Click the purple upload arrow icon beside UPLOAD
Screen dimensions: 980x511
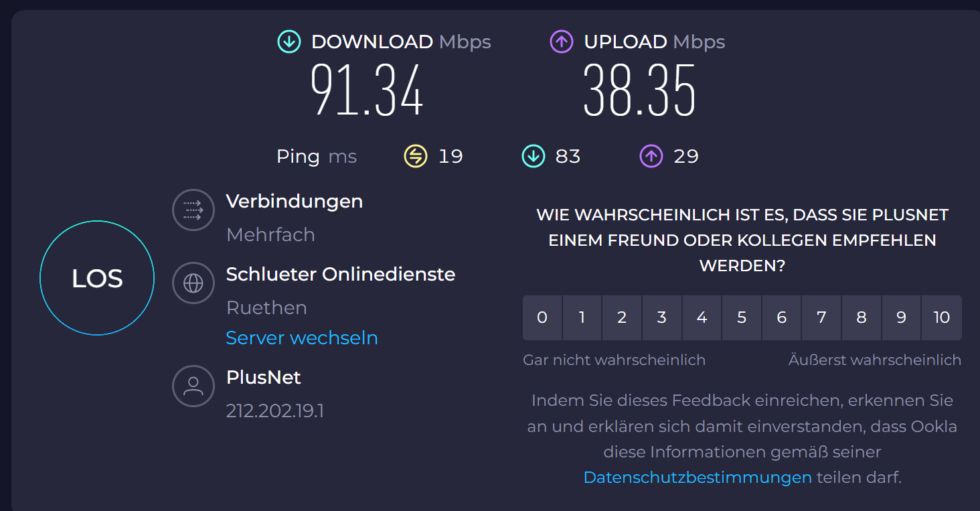coord(562,42)
